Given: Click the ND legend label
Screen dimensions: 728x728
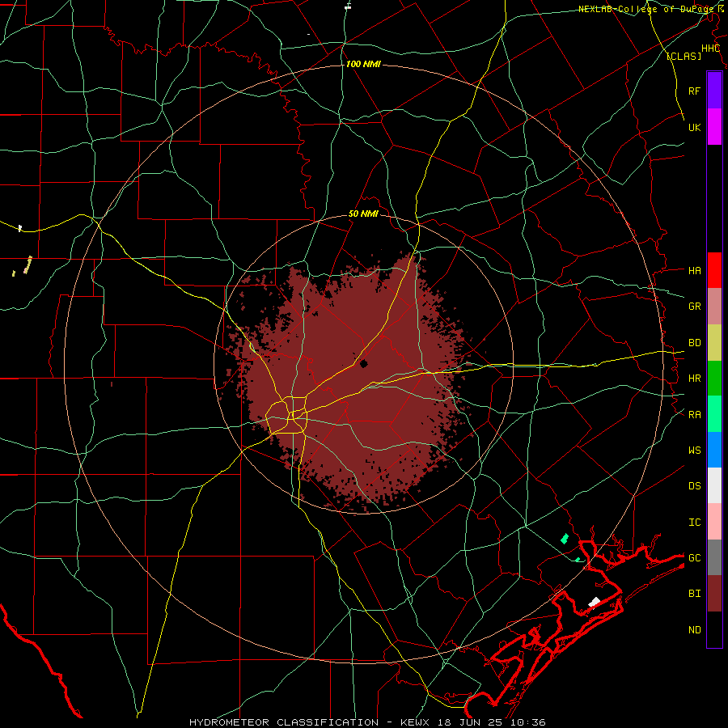Looking at the screenshot, I should click(694, 629).
